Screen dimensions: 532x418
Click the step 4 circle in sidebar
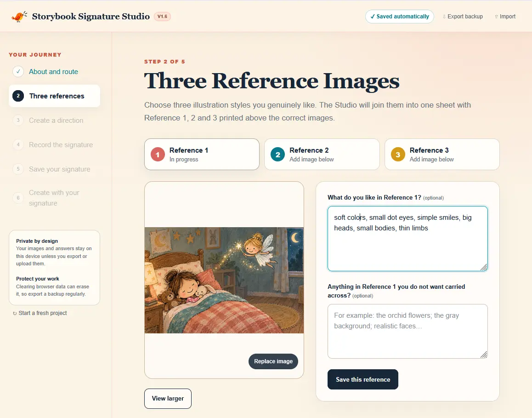(x=18, y=145)
